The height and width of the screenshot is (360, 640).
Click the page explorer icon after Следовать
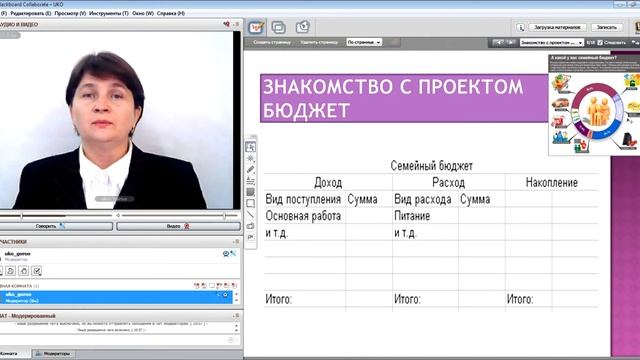(x=635, y=42)
